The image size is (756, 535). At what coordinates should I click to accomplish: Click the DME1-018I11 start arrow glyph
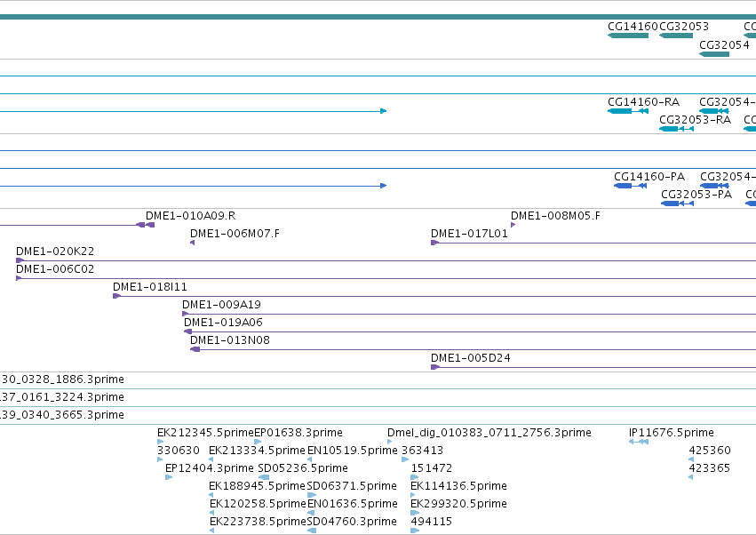pos(116,296)
